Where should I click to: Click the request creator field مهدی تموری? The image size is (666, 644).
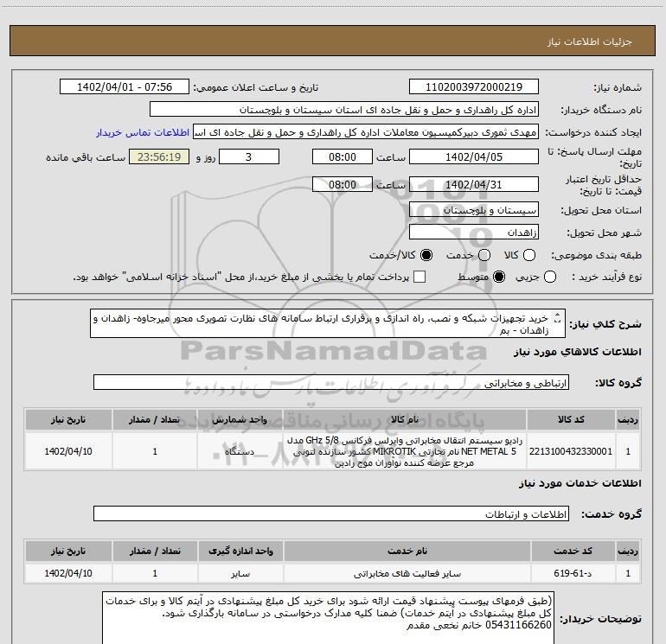366,132
